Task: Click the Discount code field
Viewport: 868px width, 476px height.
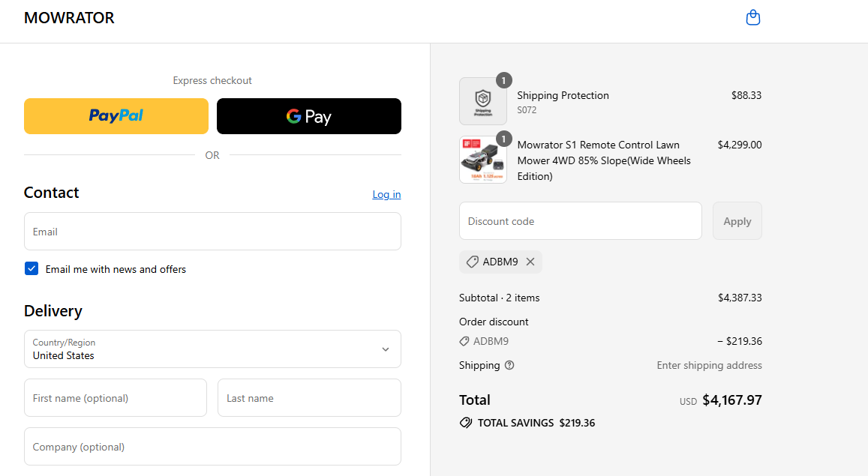Action: (580, 220)
